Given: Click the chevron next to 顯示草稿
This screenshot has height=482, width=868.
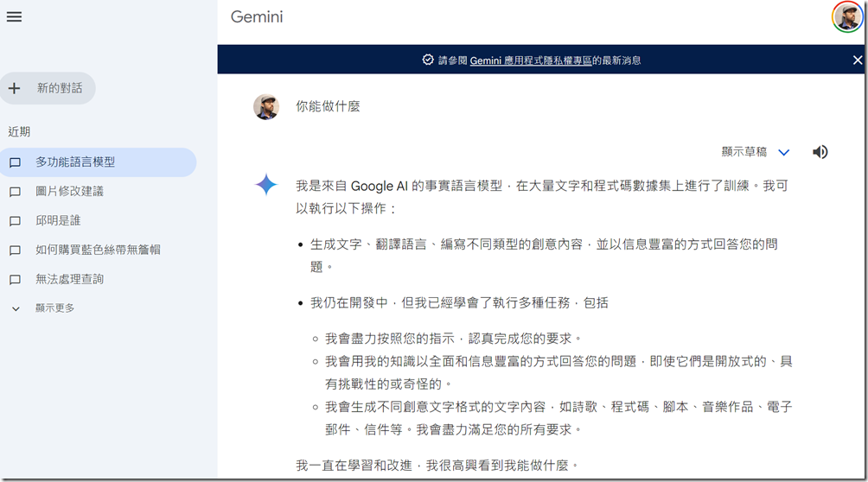Looking at the screenshot, I should [784, 152].
